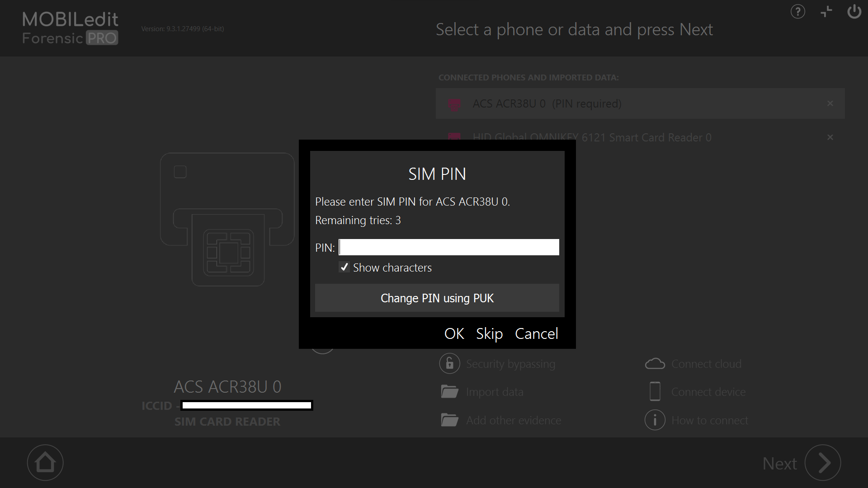Click inside the PIN input field
This screenshot has height=488, width=868.
point(448,247)
